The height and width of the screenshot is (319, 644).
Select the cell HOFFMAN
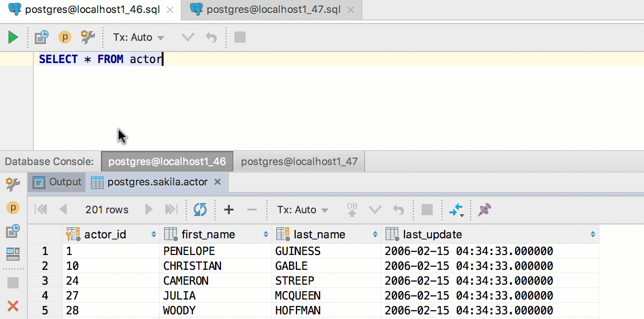click(x=327, y=310)
